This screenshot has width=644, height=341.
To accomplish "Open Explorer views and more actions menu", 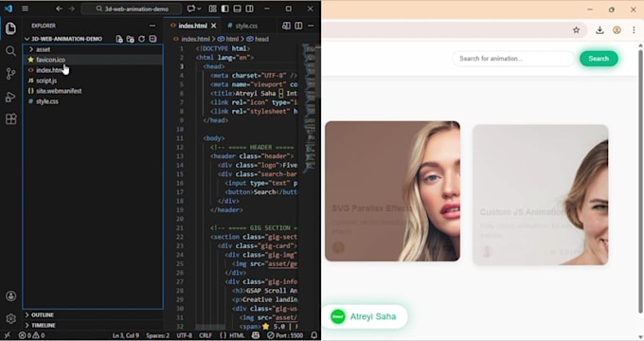I will coord(152,26).
